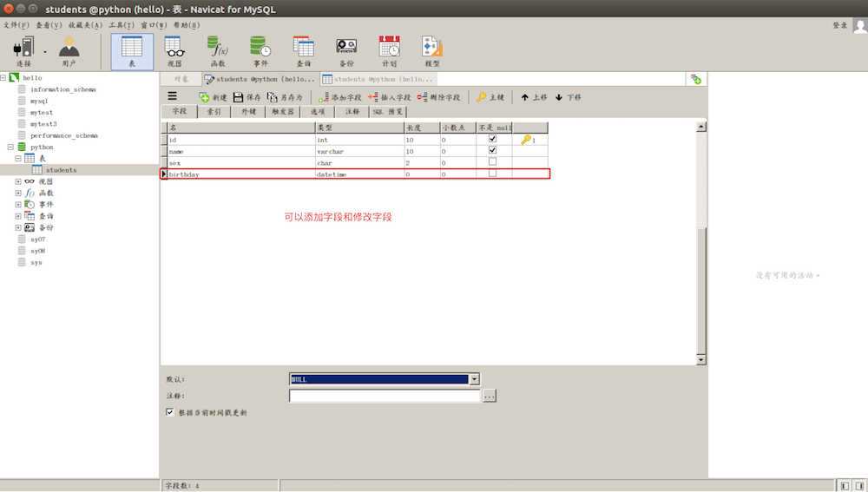Screen dimensions: 868x492
Task: Collapse the python database tree node
Action: click(10, 148)
